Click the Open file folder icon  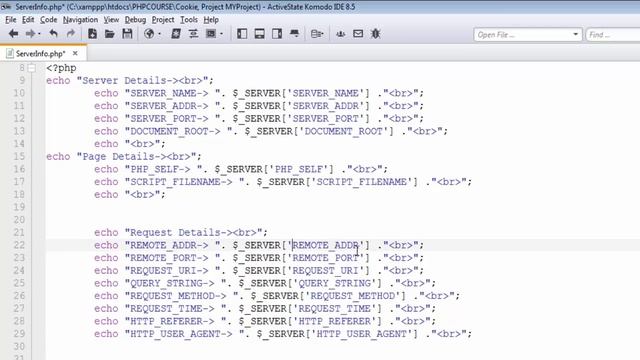pos(109,34)
